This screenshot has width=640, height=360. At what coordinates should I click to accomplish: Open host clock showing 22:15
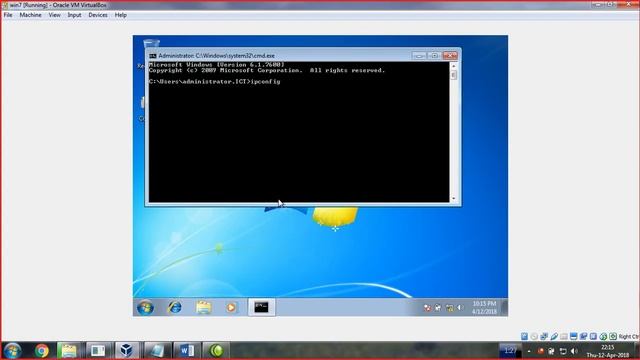pyautogui.click(x=608, y=351)
